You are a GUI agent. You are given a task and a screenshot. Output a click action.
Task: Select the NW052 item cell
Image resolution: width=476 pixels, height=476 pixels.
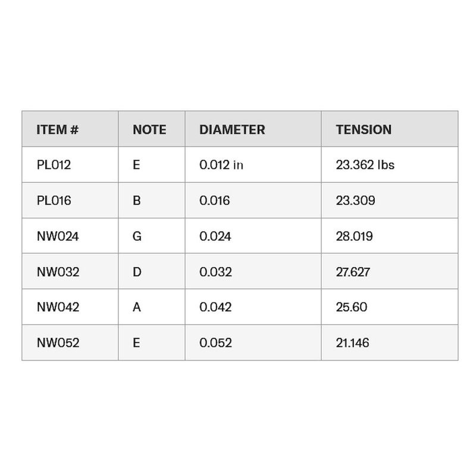click(x=70, y=343)
